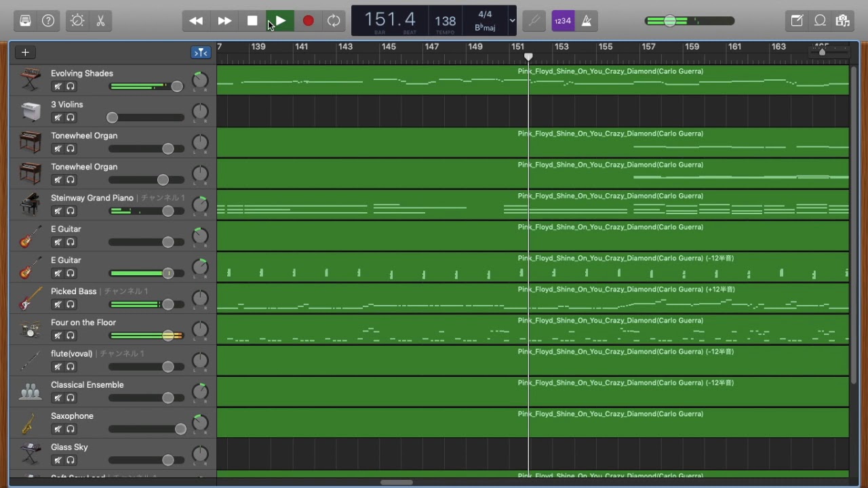The width and height of the screenshot is (868, 488).
Task: Click the Saxophone track volume slider
Action: pos(146,430)
